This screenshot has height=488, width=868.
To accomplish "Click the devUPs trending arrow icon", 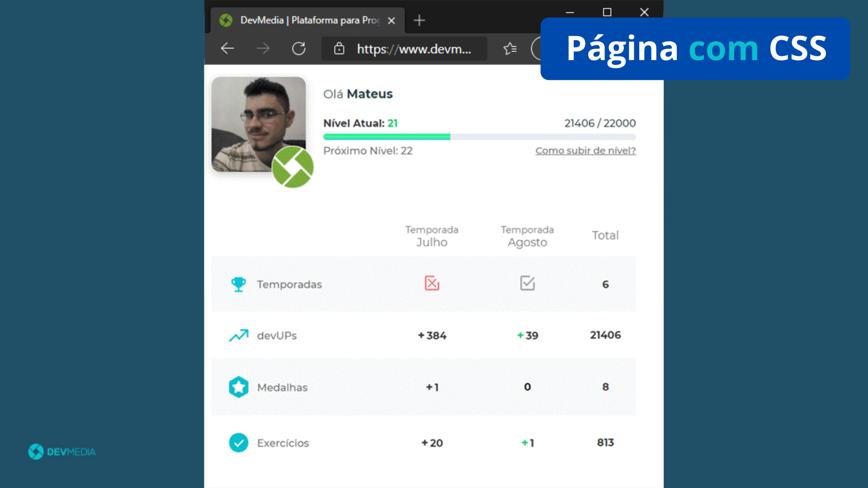I will [x=238, y=335].
